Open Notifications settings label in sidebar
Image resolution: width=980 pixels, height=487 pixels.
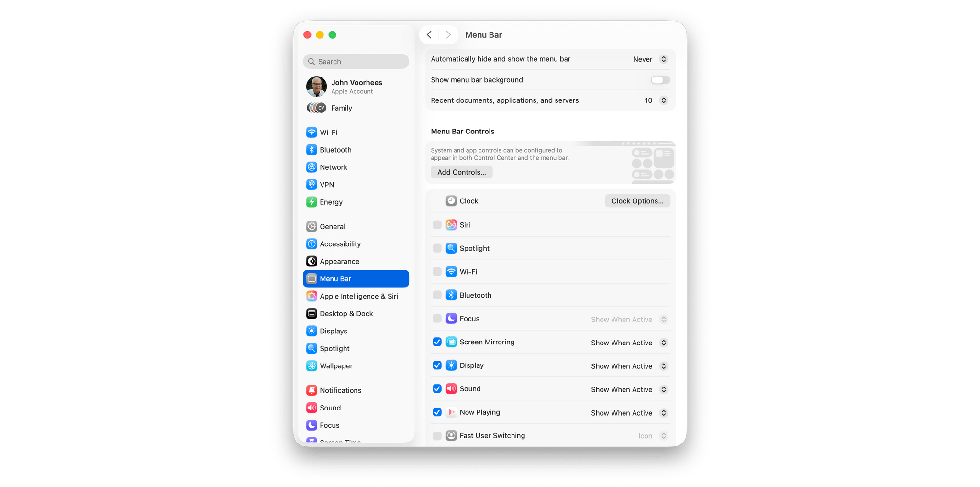tap(341, 390)
